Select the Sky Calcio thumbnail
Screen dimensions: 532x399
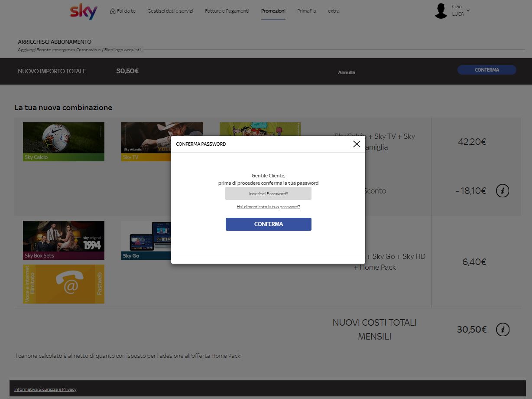(x=64, y=142)
